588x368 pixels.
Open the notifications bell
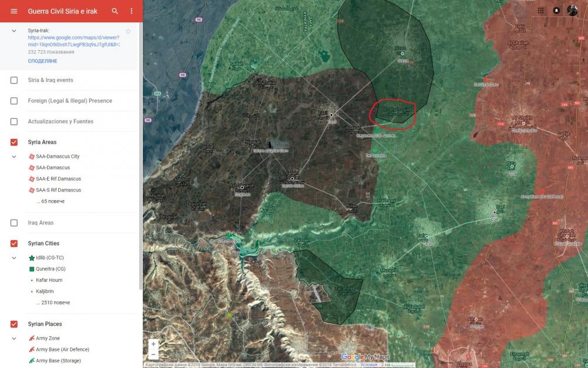point(556,11)
